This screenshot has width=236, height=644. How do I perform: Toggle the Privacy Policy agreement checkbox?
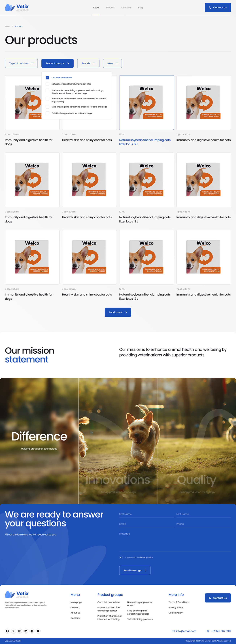click(x=121, y=557)
